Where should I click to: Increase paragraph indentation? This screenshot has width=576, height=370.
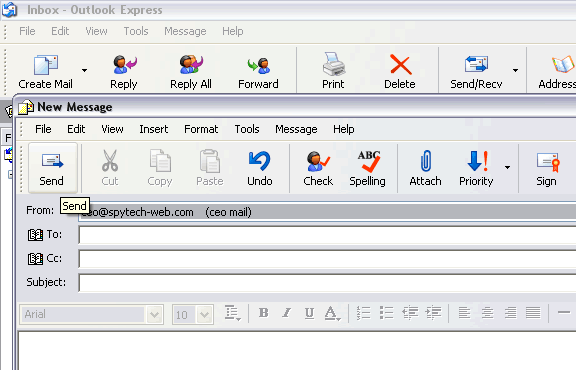pyautogui.click(x=433, y=313)
